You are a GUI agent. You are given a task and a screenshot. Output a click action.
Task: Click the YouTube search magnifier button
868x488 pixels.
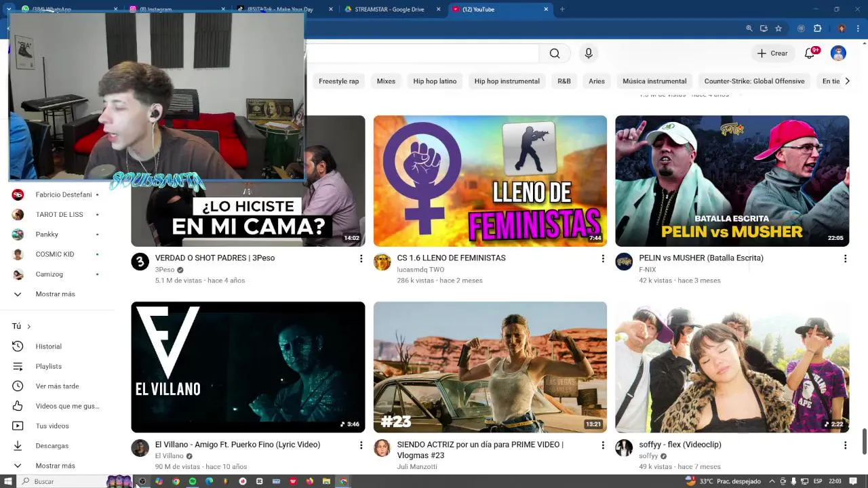tap(555, 54)
